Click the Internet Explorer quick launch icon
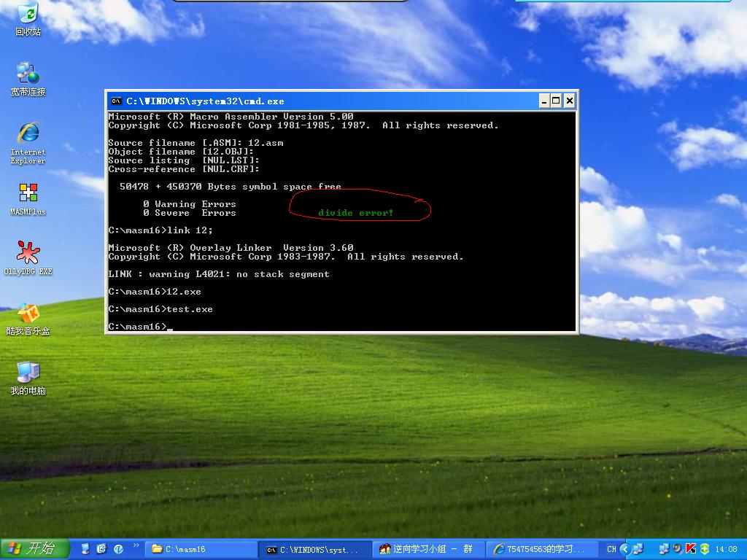 pyautogui.click(x=101, y=549)
